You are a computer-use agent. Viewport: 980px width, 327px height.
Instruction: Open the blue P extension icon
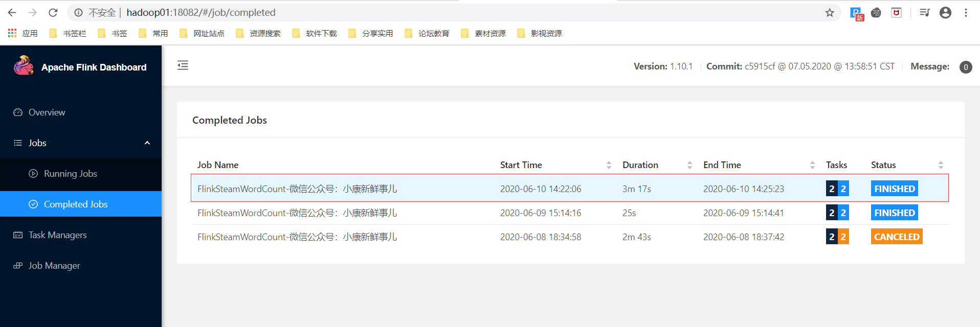pyautogui.click(x=856, y=13)
